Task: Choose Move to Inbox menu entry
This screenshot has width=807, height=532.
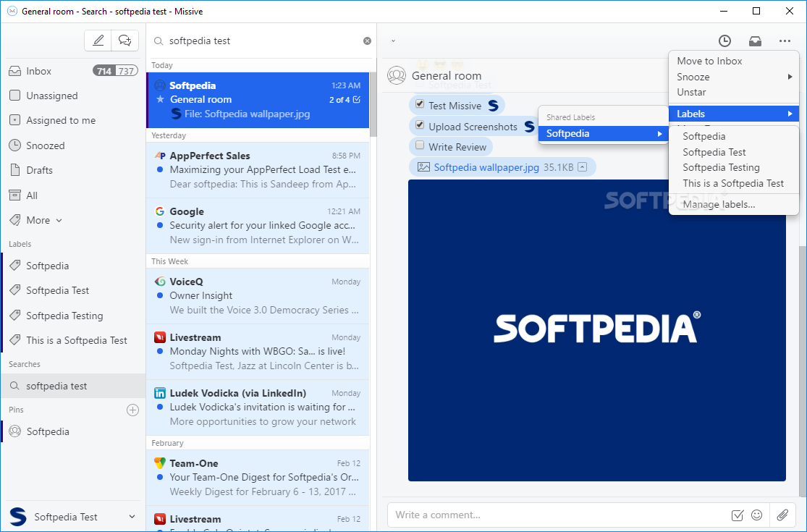Action: (733, 62)
